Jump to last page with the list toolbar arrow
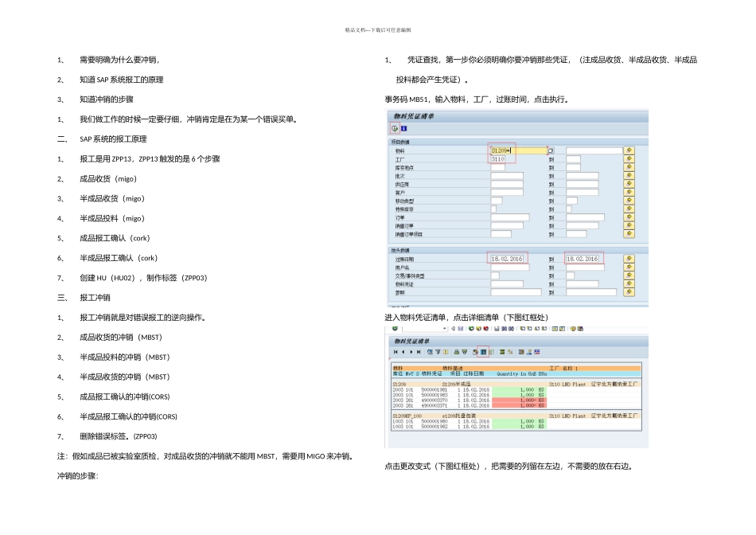The image size is (756, 535). pyautogui.click(x=419, y=352)
